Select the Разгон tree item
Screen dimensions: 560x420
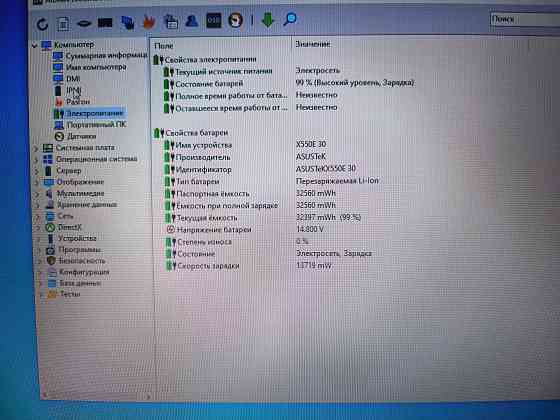click(72, 102)
